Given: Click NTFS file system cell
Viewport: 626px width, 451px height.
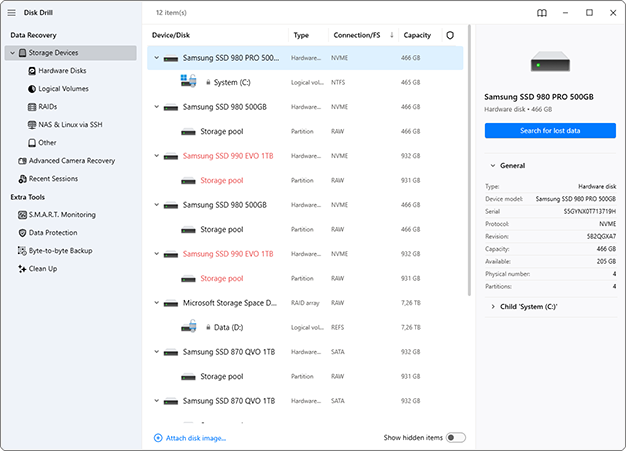Looking at the screenshot, I should pyautogui.click(x=338, y=82).
